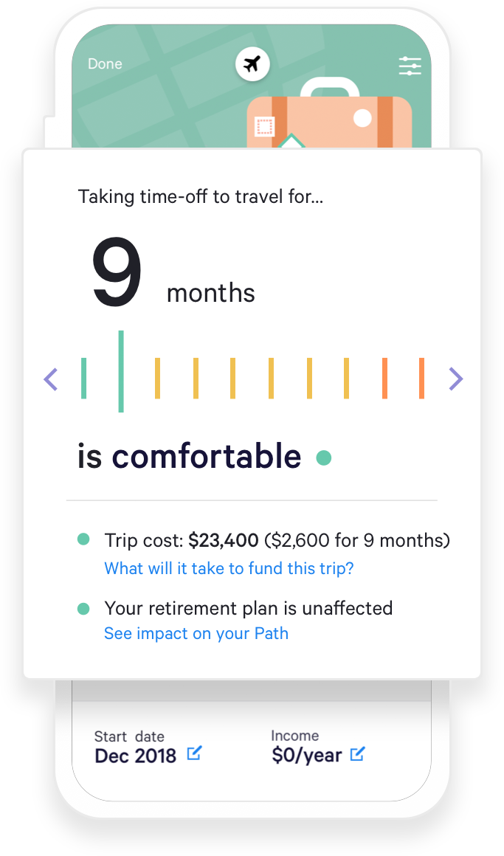
Task: Select the first orange tick on the slider
Action: click(x=384, y=379)
